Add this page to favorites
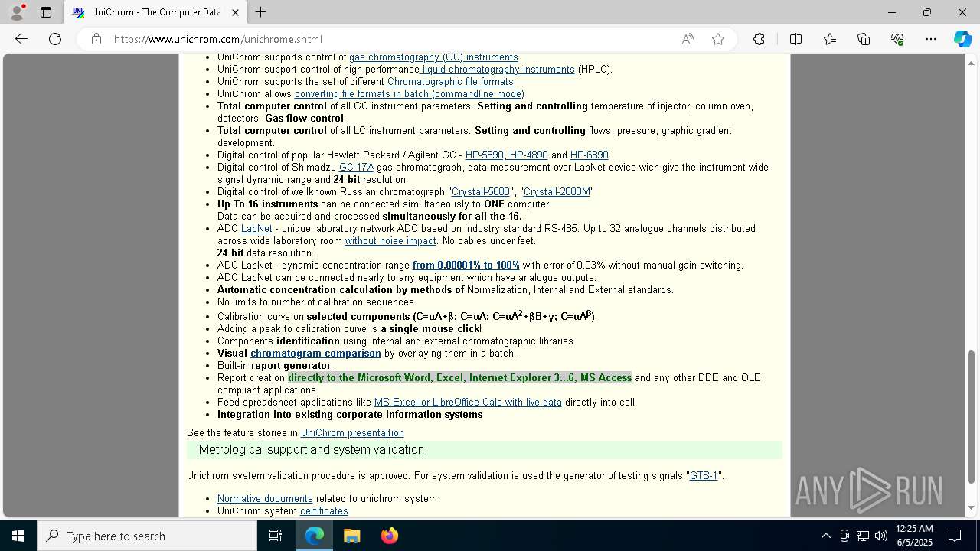This screenshot has height=551, width=980. click(718, 39)
